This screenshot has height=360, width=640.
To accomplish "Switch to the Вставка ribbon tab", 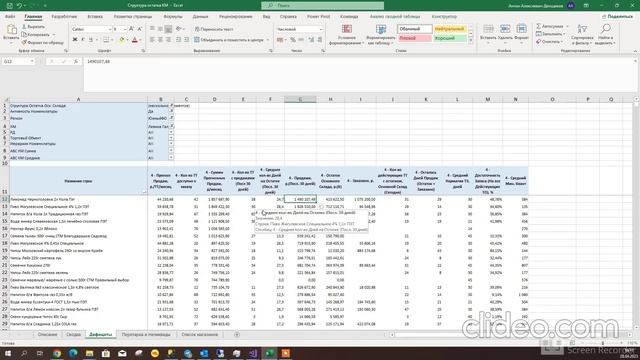I will click(x=95, y=17).
